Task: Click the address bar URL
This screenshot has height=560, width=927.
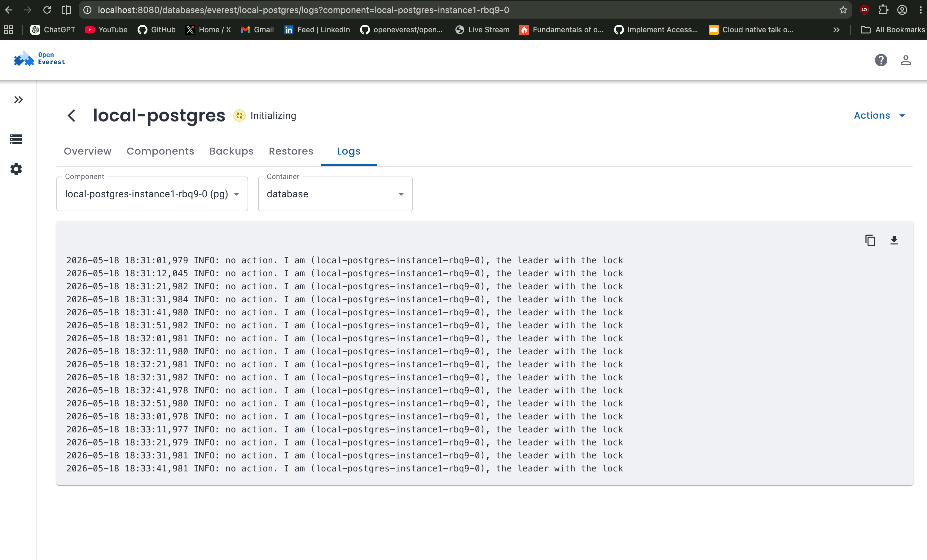Action: (303, 10)
